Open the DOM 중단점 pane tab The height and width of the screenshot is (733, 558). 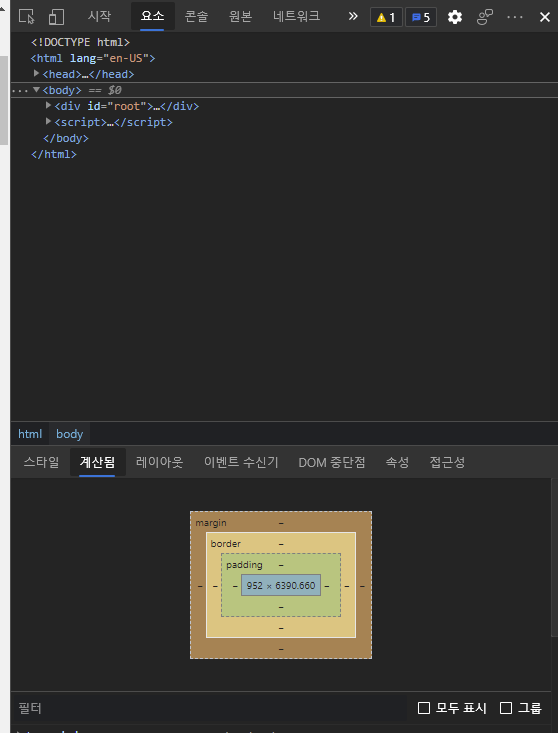tap(332, 462)
